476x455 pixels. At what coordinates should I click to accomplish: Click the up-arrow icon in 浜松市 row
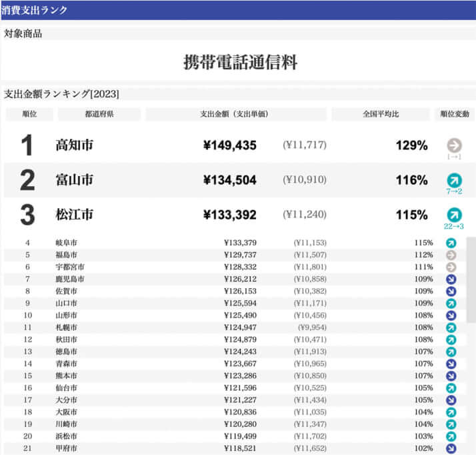tap(451, 436)
